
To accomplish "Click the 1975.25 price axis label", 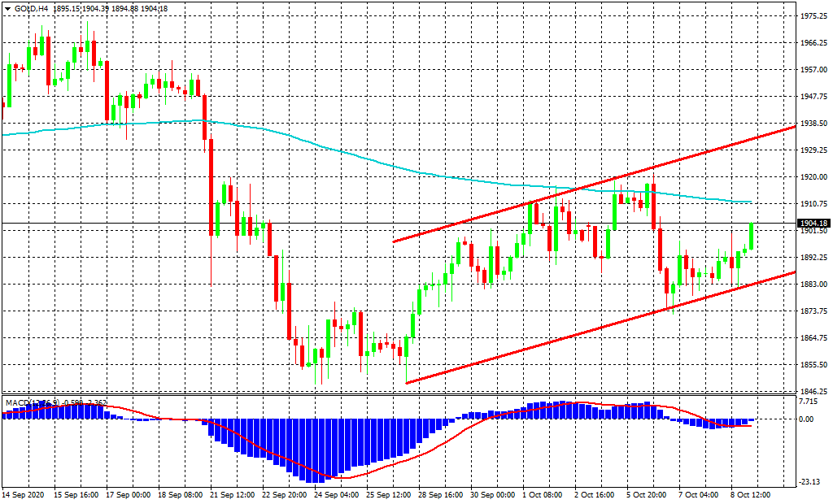I will click(813, 16).
